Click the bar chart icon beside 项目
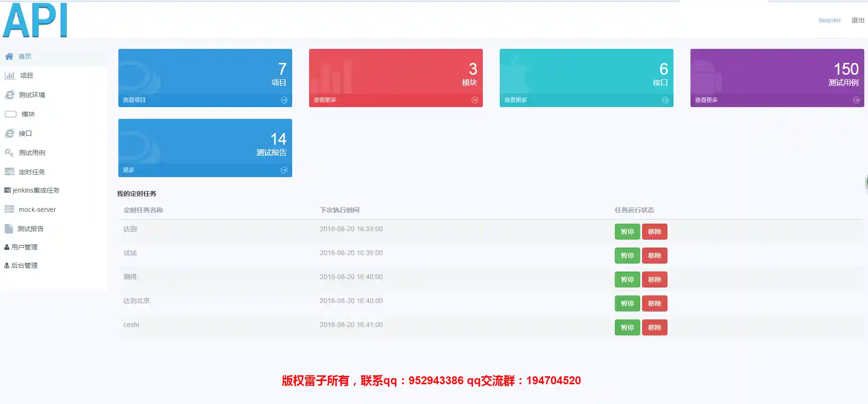Screen dimensions: 868x404 tap(10, 75)
